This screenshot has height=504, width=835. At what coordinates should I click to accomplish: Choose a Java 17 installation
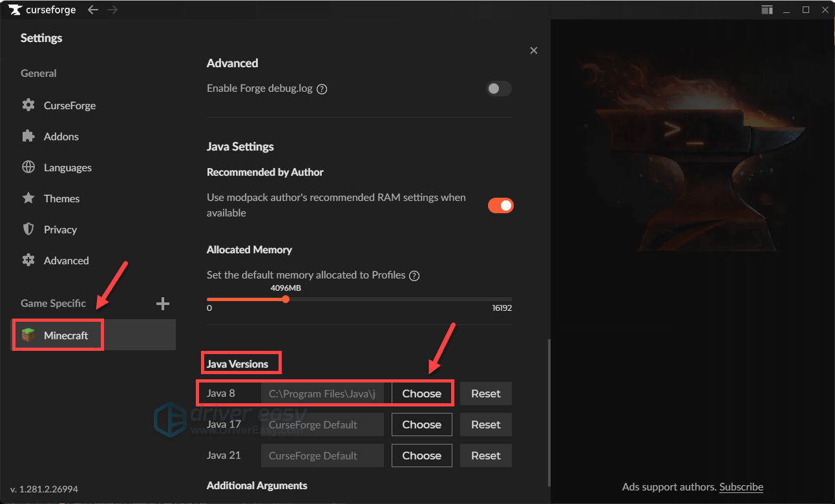[x=421, y=425]
